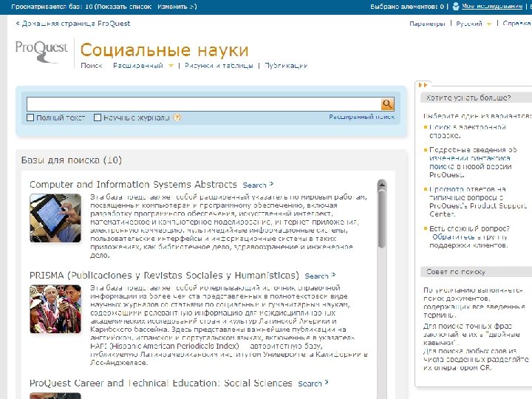Click the Показать список link
532x399 pixels.
124,7
